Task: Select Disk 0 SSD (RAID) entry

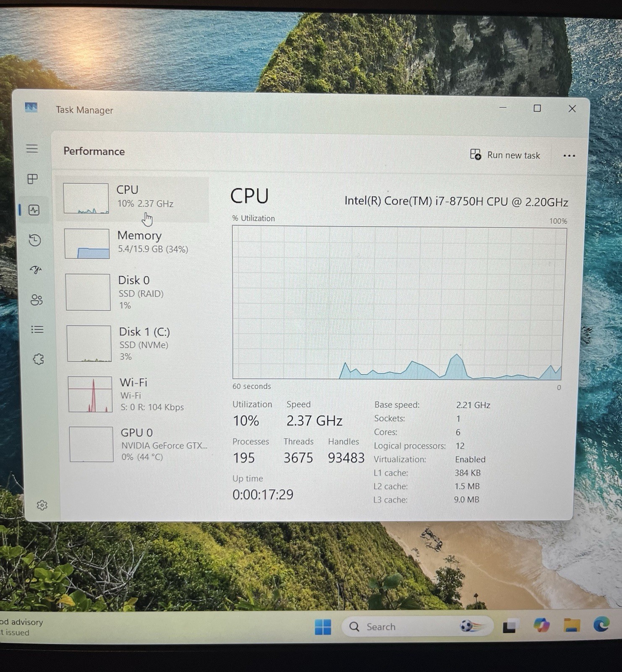Action: click(x=134, y=292)
